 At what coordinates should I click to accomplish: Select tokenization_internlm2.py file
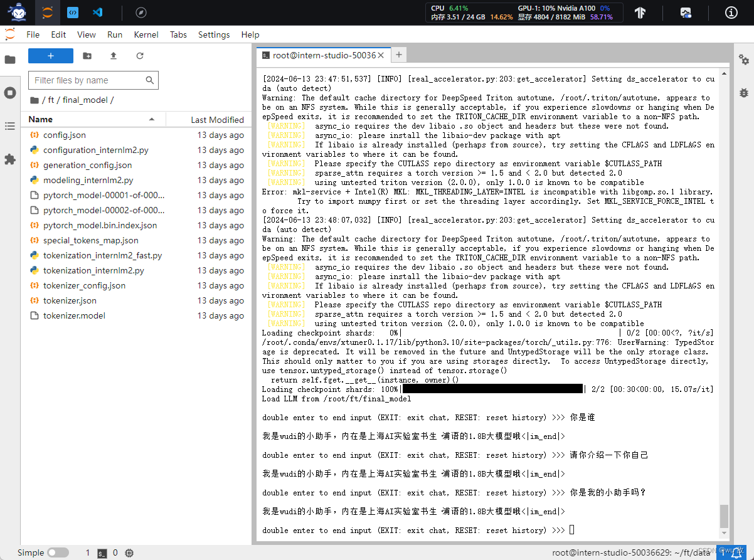[x=136, y=270]
